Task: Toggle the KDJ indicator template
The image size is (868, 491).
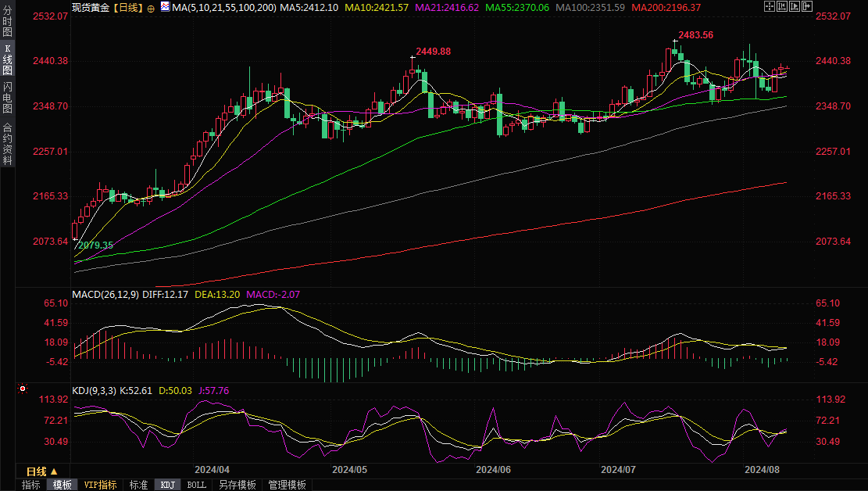Action: click(x=167, y=485)
